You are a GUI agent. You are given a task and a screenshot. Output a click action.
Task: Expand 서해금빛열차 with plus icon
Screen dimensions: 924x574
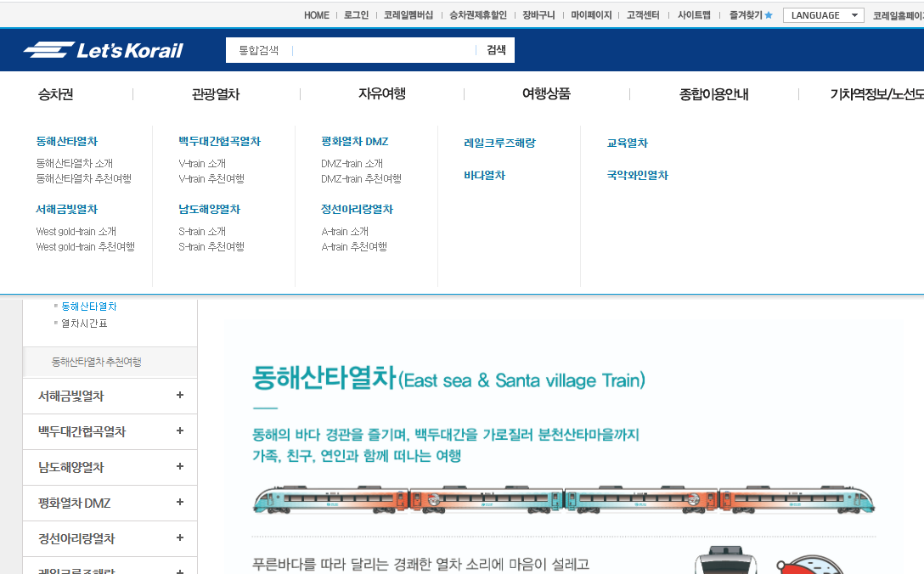180,396
